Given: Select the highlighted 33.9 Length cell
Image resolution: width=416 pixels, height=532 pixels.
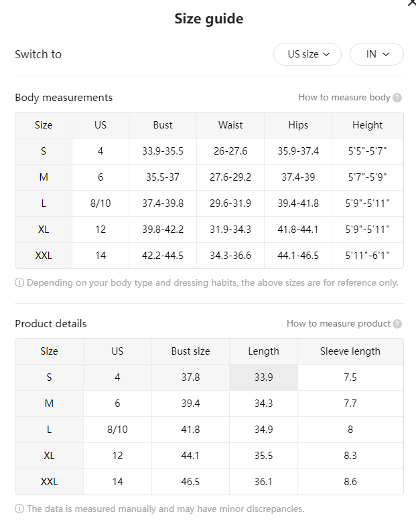Looking at the screenshot, I should pyautogui.click(x=263, y=377).
